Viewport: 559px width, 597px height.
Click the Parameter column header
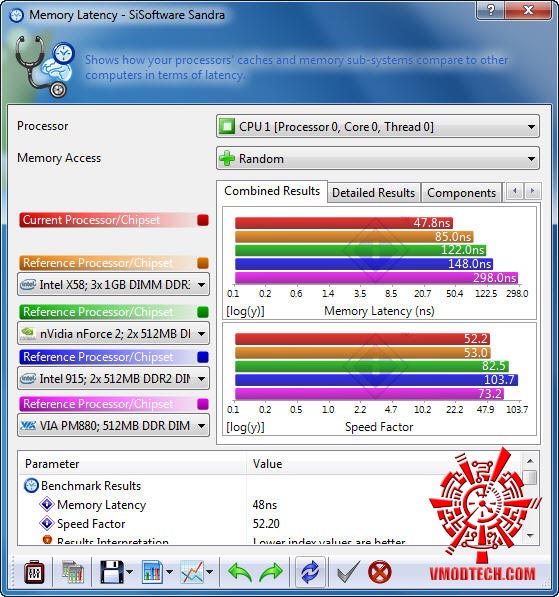click(x=132, y=464)
